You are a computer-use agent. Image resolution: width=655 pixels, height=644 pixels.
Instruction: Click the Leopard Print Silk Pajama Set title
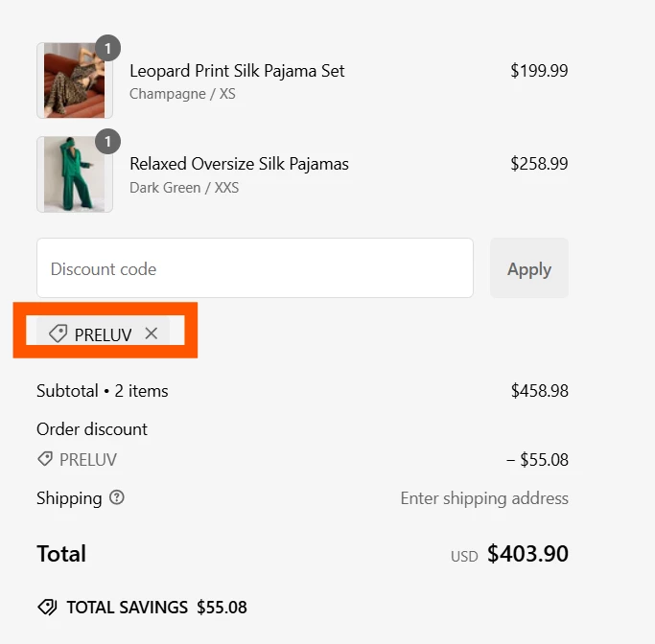(237, 71)
